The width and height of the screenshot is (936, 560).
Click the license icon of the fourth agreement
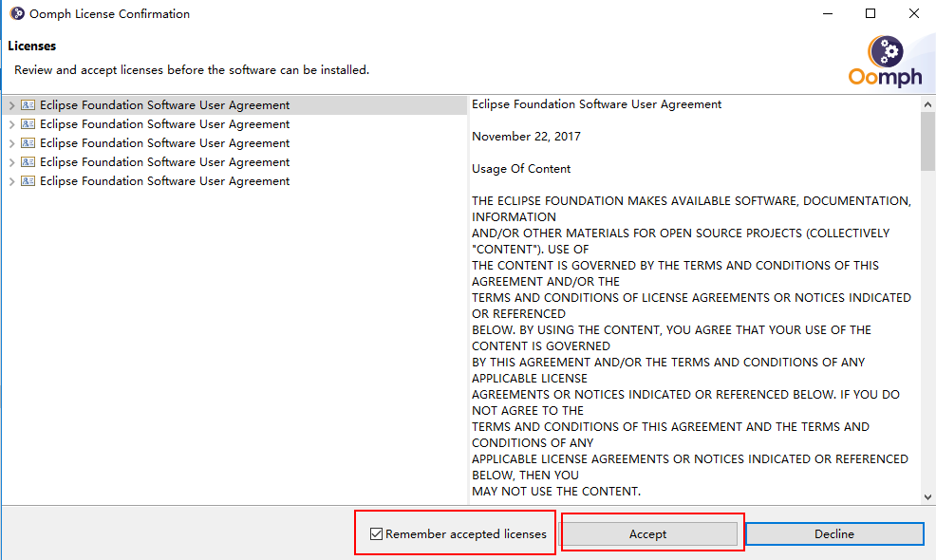coord(28,161)
